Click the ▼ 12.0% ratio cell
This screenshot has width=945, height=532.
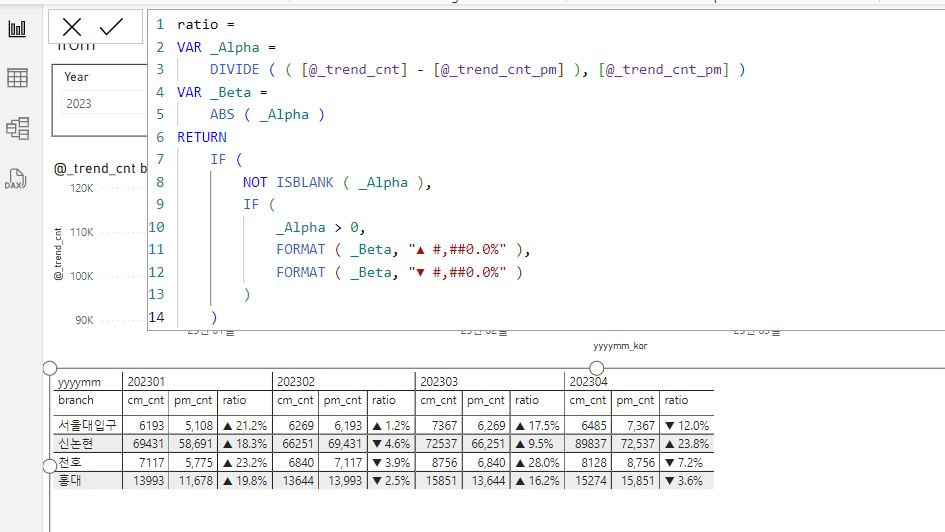click(x=686, y=425)
